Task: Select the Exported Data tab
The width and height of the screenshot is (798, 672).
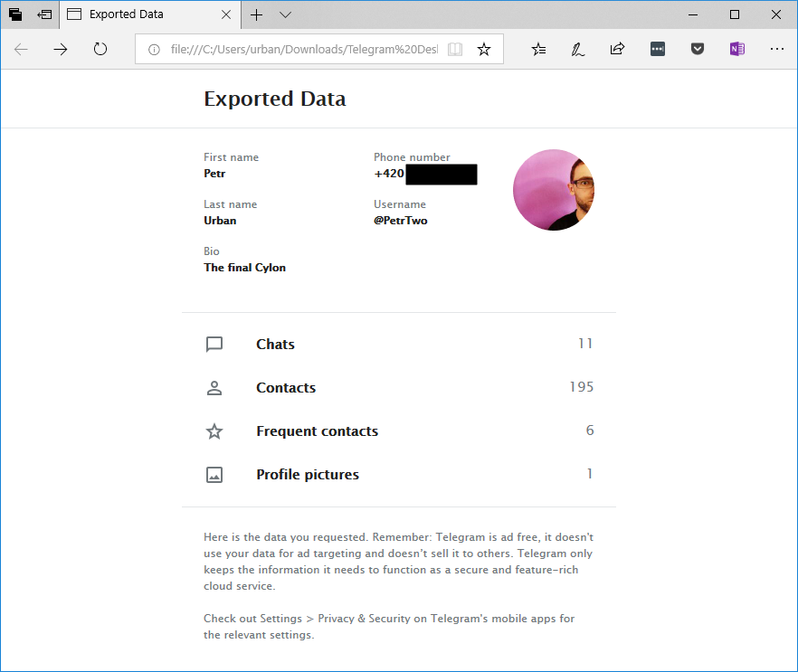Action: click(150, 14)
